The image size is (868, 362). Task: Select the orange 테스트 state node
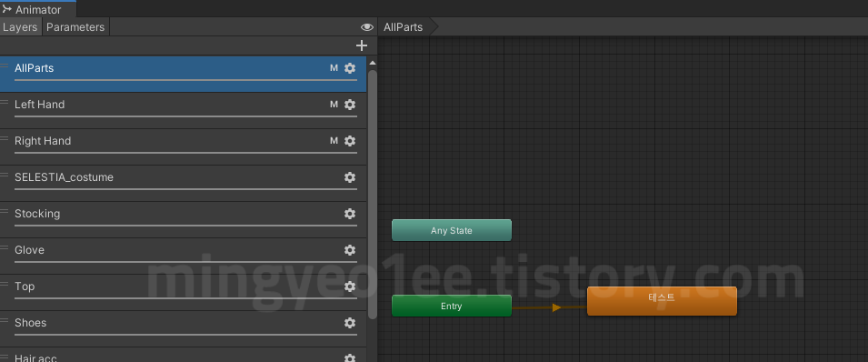[662, 301]
